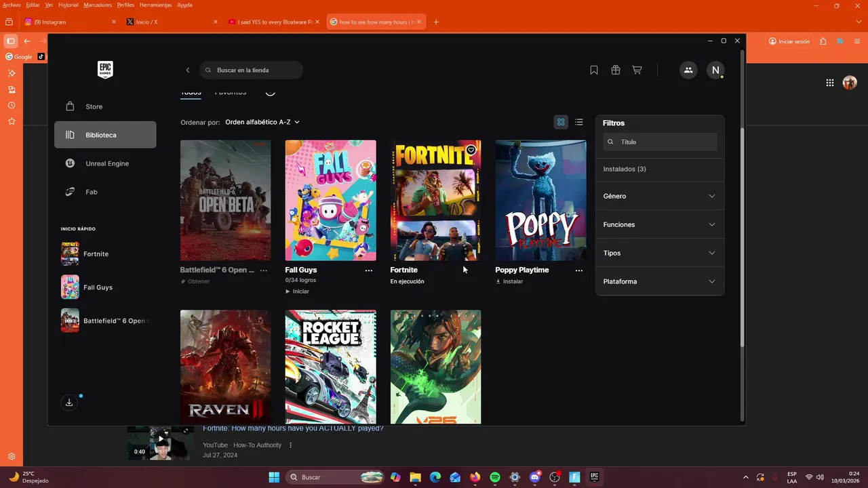This screenshot has height=488, width=868.
Task: Open the Herramientas browser menu
Action: tap(155, 5)
